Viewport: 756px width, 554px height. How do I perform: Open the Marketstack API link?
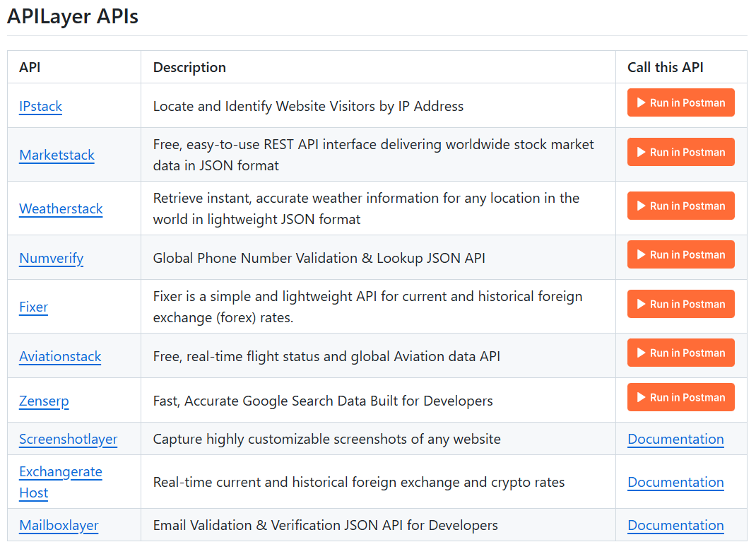(57, 155)
